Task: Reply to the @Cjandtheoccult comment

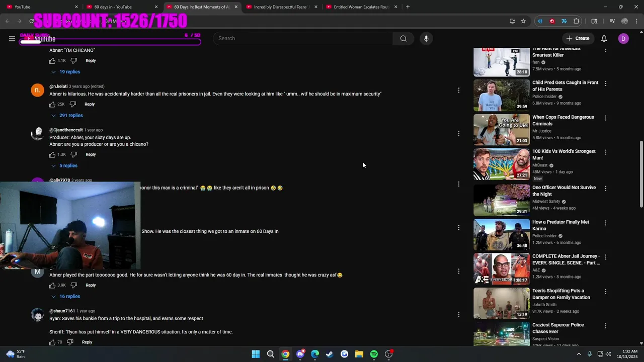Action: coord(91,154)
